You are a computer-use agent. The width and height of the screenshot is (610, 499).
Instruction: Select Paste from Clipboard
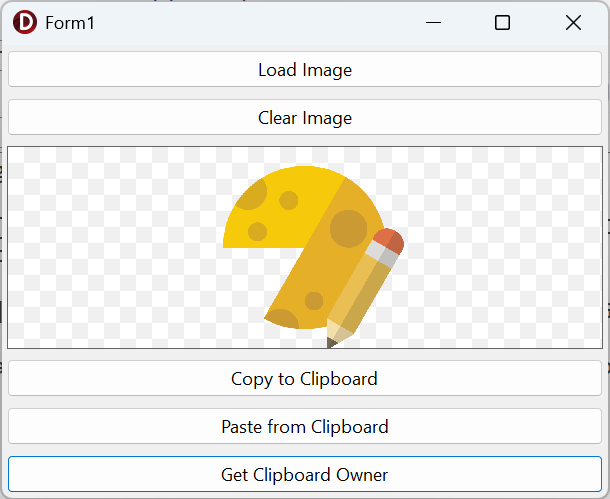305,426
